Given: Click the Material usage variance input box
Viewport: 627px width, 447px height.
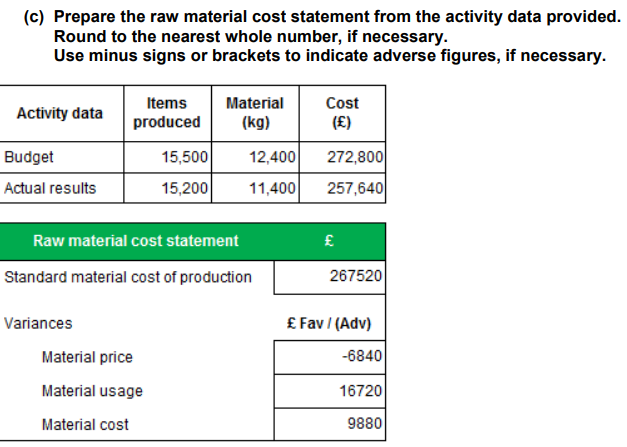Looking at the screenshot, I should coord(329,391).
